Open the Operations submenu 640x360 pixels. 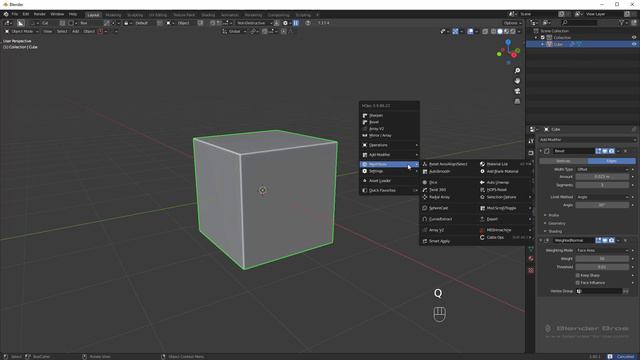[389, 145]
